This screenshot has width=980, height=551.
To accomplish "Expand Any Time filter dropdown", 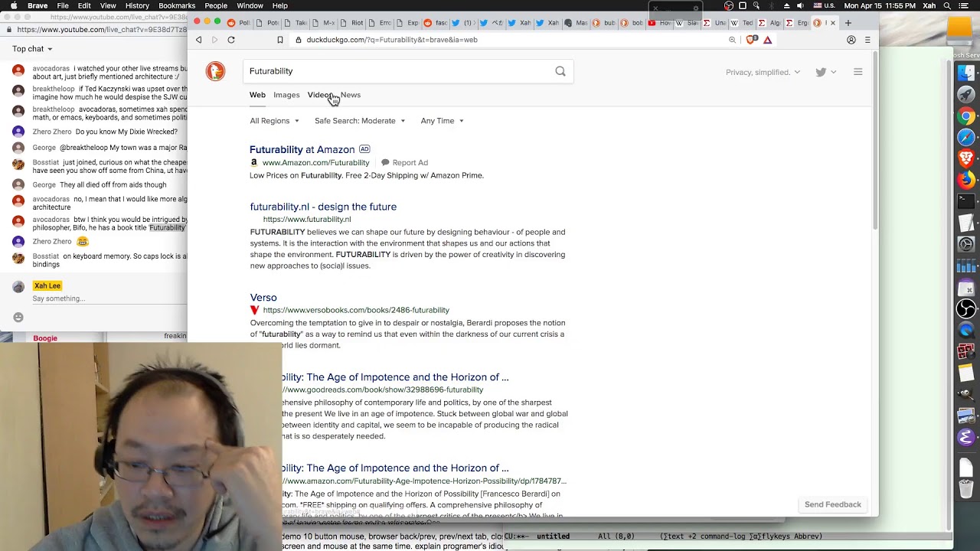I will tap(442, 121).
